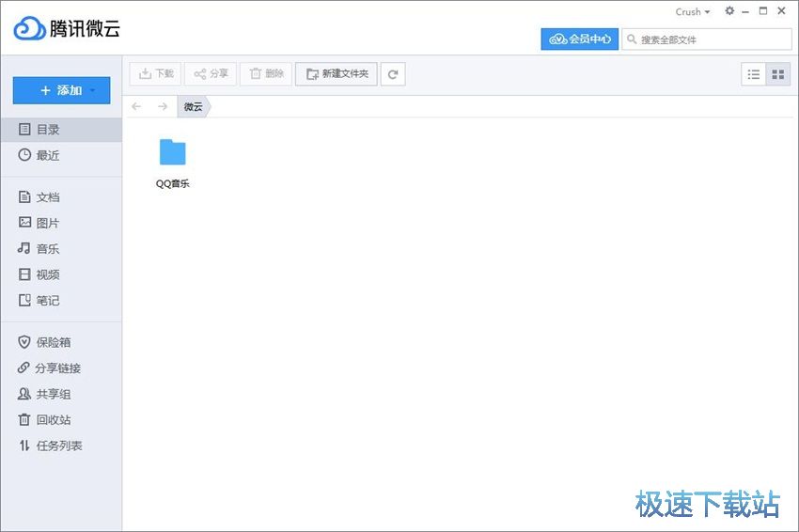The height and width of the screenshot is (532, 799).
Task: Select the 微云 breadcrumb path
Action: 193,106
